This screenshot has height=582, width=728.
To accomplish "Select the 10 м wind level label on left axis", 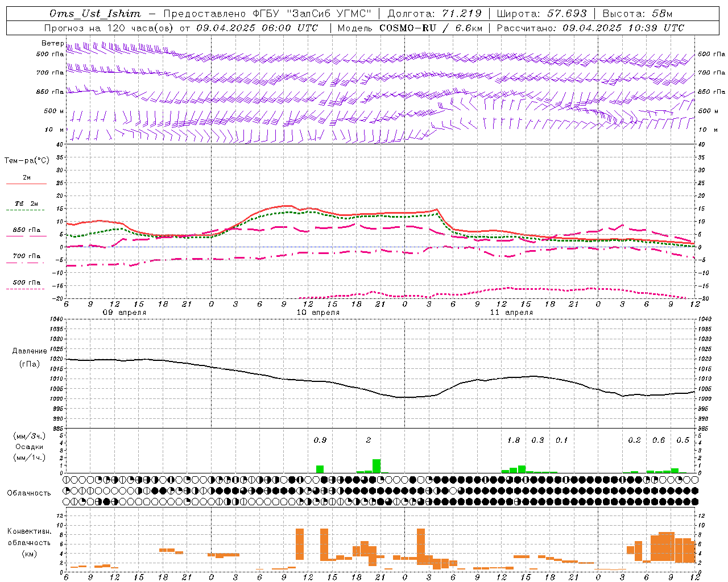I will pos(54,130).
